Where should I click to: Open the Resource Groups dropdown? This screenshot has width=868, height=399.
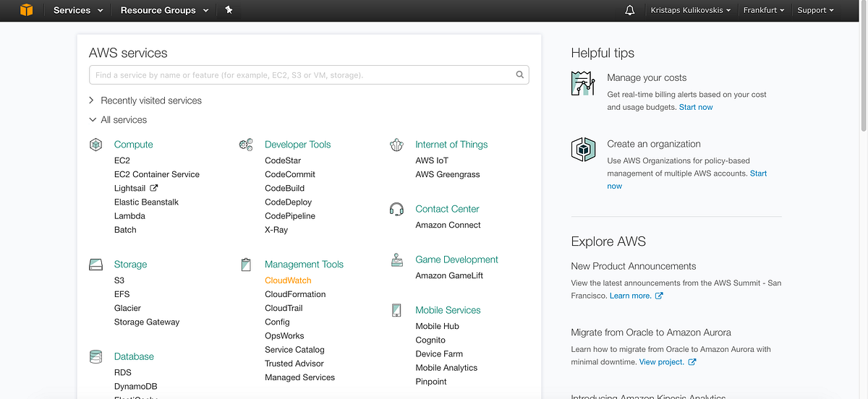(164, 10)
